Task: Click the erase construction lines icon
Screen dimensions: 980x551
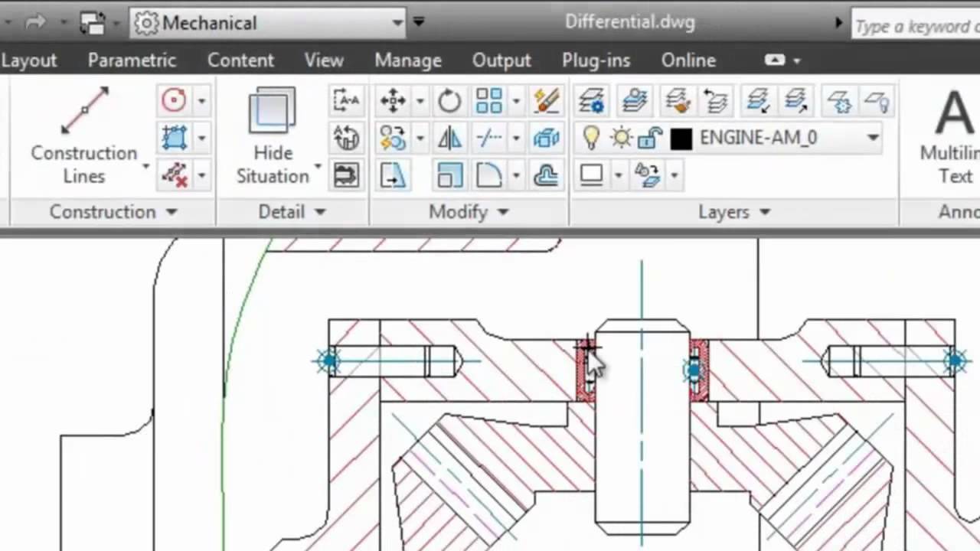Action: [x=174, y=175]
